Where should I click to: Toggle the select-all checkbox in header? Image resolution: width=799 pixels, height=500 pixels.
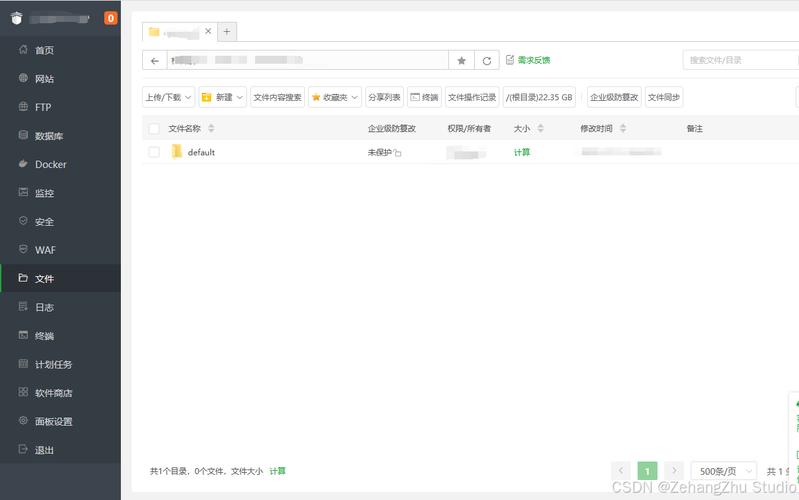pos(154,128)
